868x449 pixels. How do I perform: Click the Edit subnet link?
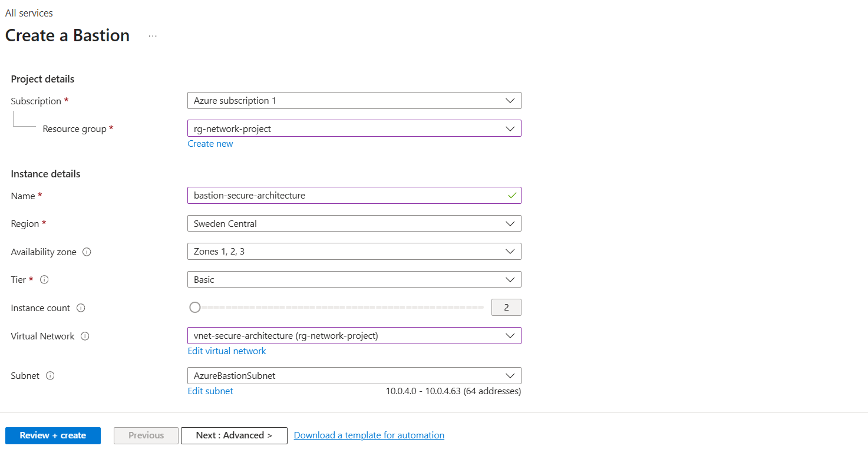coord(210,391)
